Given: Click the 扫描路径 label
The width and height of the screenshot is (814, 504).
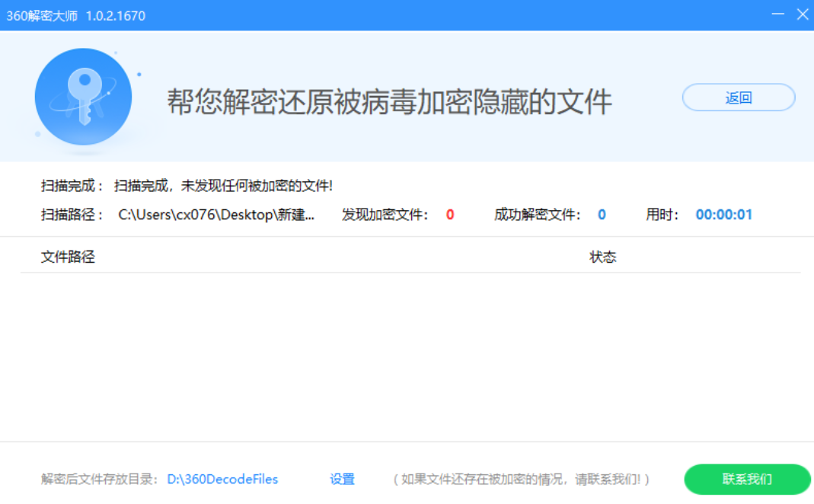Looking at the screenshot, I should pyautogui.click(x=72, y=215).
